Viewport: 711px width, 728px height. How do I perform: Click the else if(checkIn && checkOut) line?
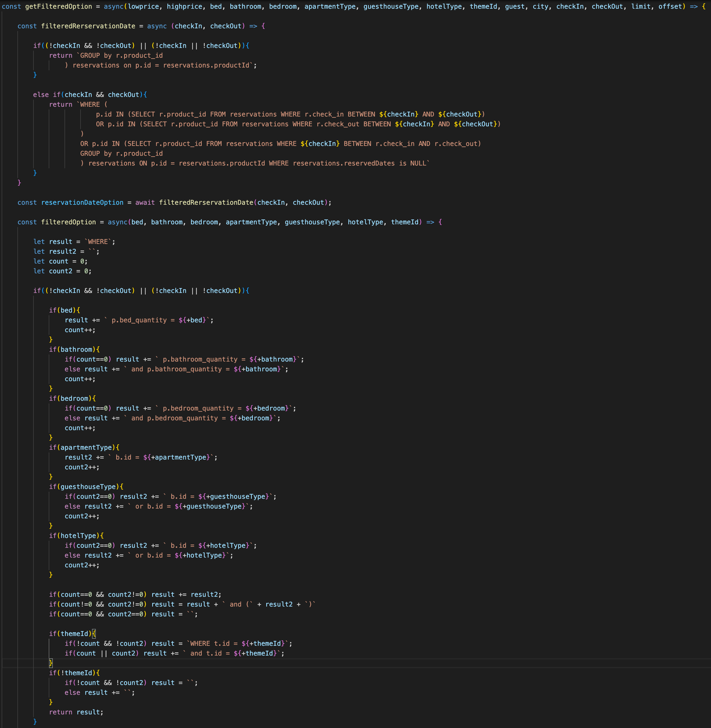(x=90, y=94)
